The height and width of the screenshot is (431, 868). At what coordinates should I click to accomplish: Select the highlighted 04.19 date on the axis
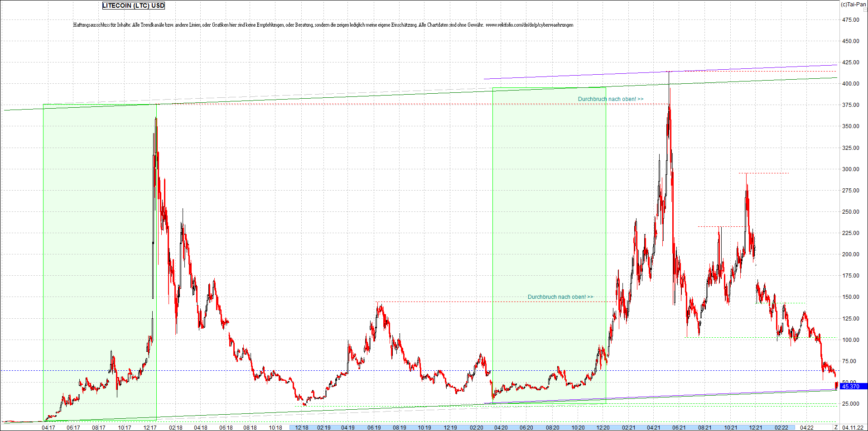[x=348, y=427]
